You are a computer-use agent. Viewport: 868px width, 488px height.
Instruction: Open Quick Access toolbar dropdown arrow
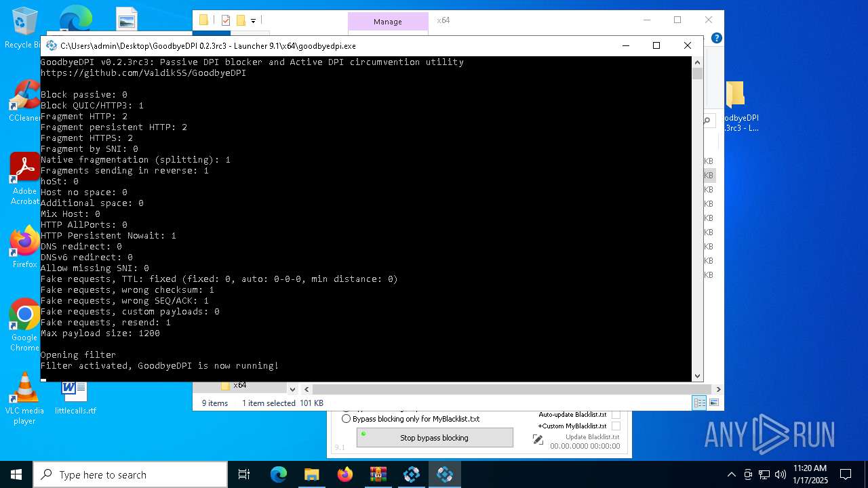pos(253,21)
